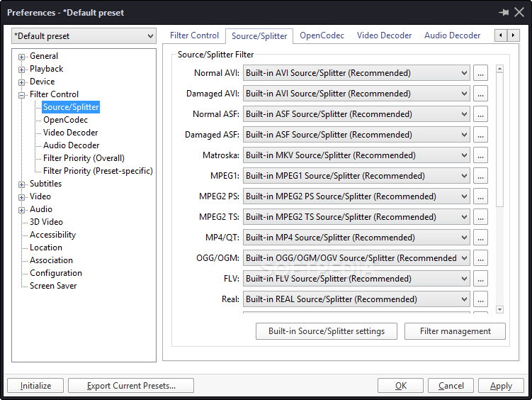This screenshot has height=400, width=532.
Task: Click the filter list scrollbar down arrow
Action: 499,309
